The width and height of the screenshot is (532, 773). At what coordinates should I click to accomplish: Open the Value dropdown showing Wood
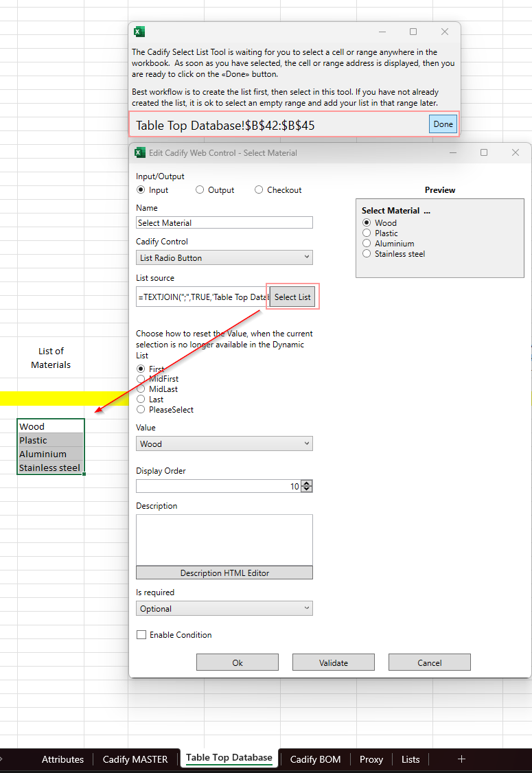click(224, 443)
